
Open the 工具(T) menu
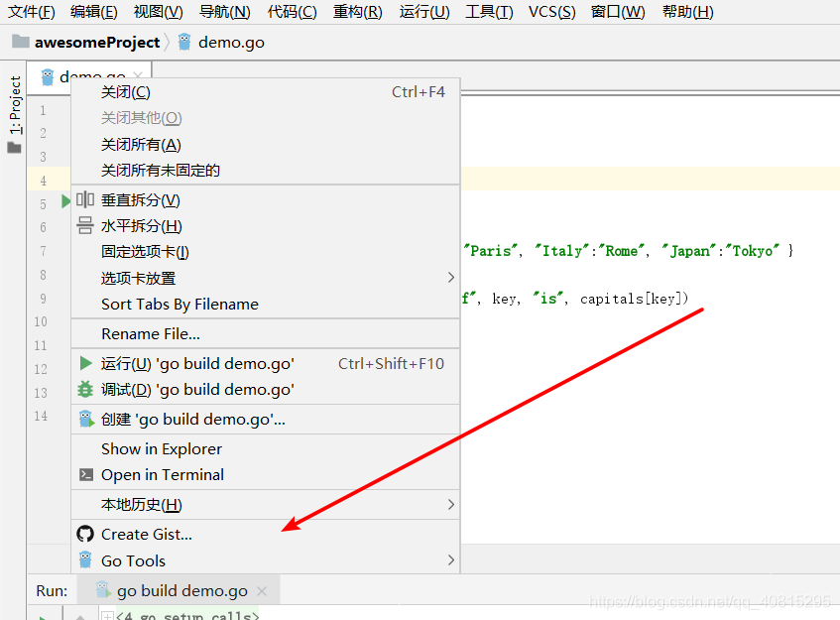pyautogui.click(x=489, y=11)
